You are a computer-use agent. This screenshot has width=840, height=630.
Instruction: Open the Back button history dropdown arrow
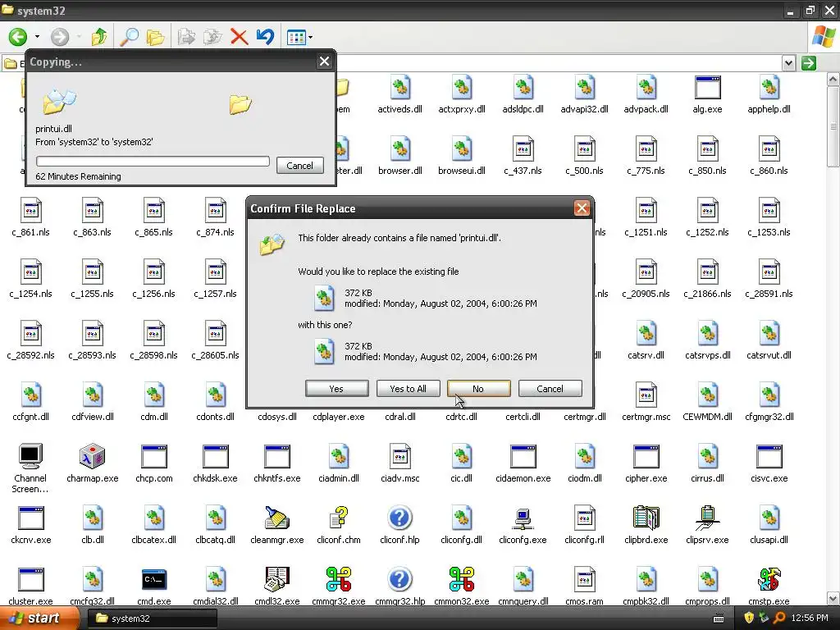pyautogui.click(x=37, y=37)
